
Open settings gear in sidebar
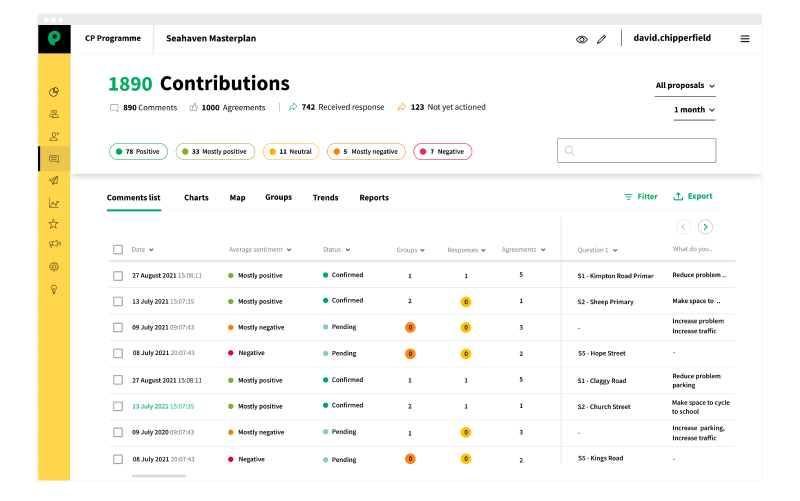[54, 267]
